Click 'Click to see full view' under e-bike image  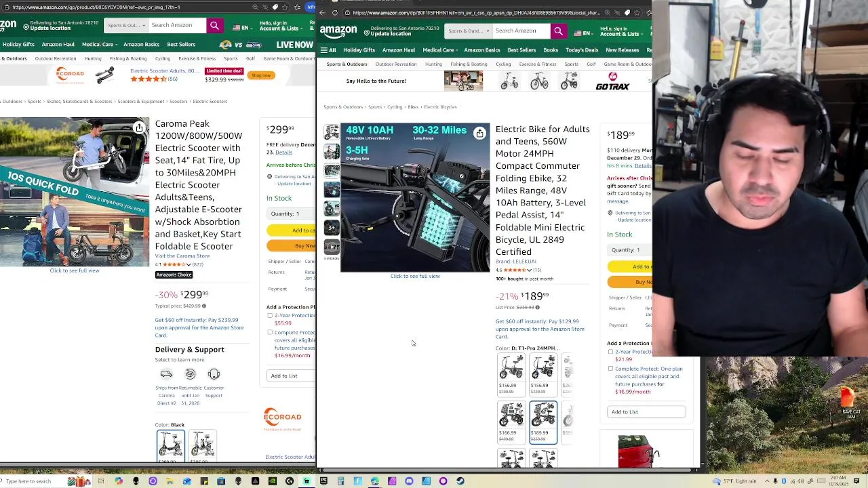click(415, 277)
